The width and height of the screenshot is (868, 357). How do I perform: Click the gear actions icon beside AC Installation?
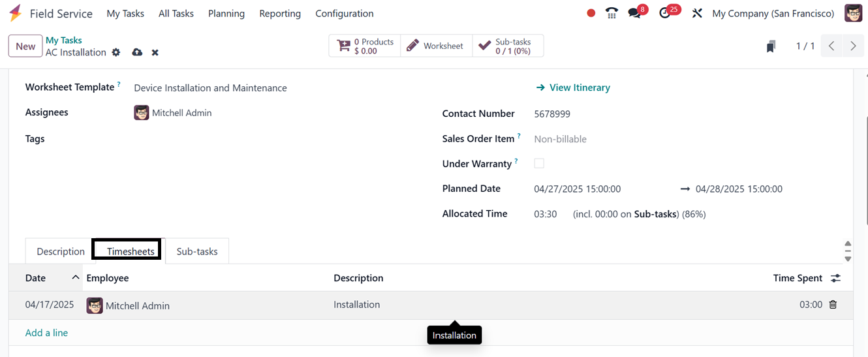(116, 52)
